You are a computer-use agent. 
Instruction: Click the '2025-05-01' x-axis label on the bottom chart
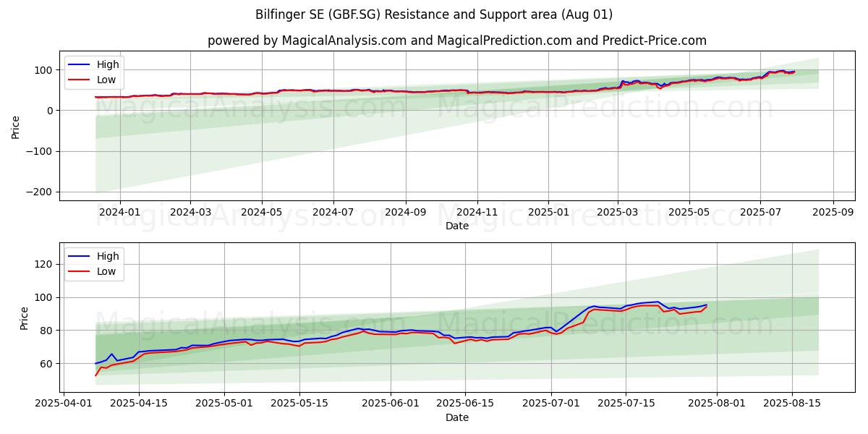[224, 404]
